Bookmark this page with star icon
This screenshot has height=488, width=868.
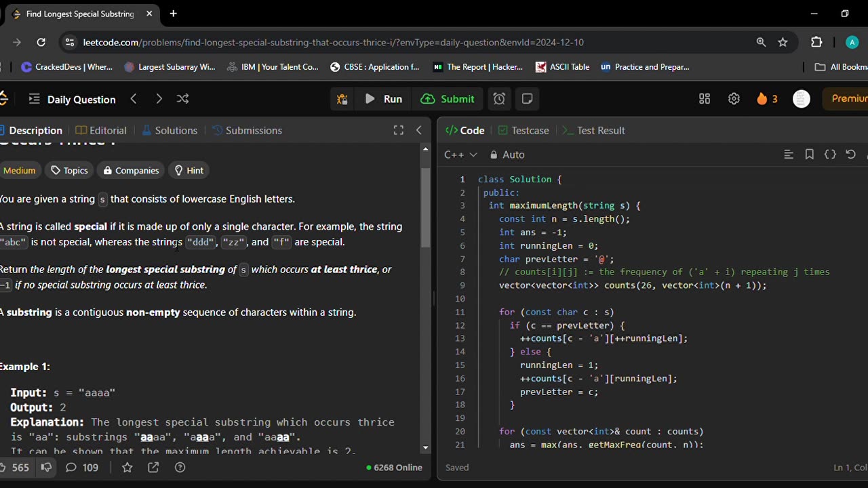coord(783,42)
